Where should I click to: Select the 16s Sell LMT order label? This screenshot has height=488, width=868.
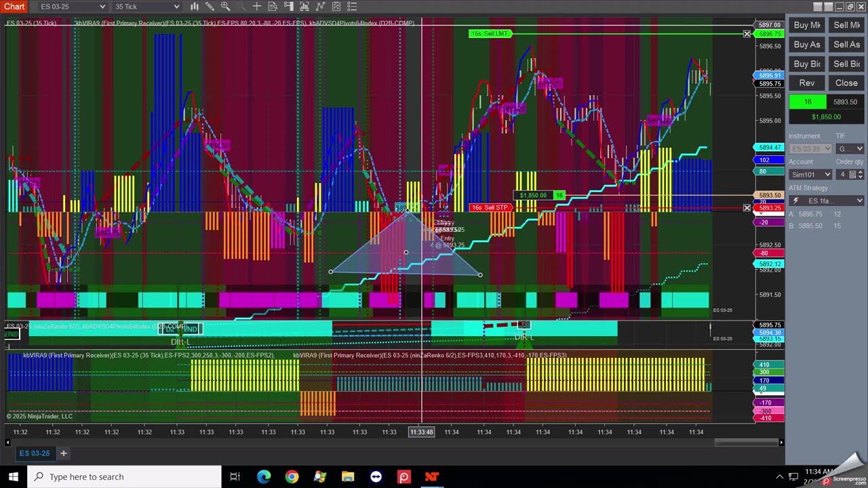(x=490, y=33)
